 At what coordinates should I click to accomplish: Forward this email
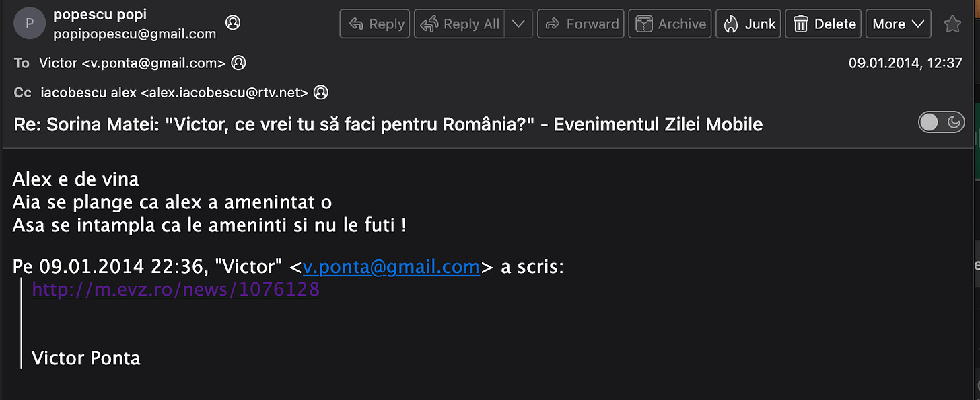coord(581,24)
